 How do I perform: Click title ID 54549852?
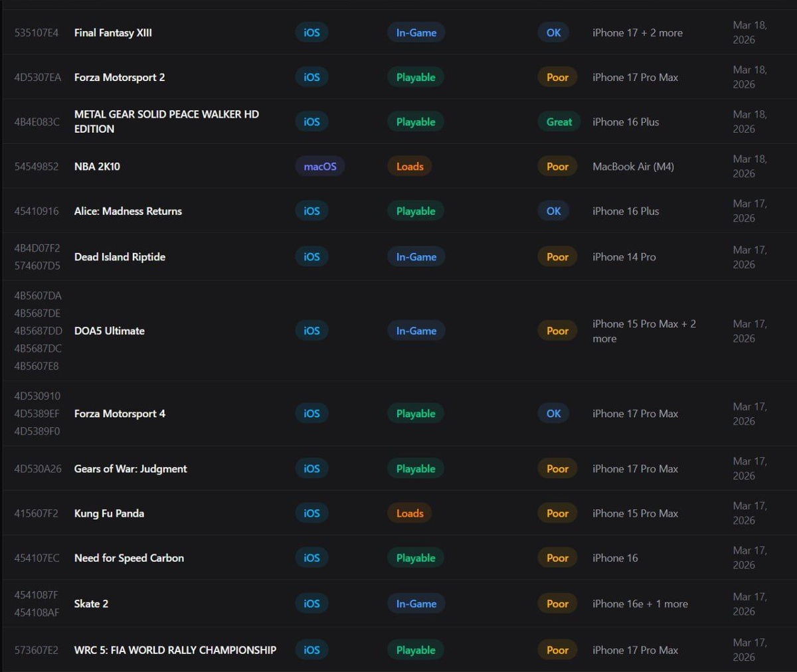[37, 167]
